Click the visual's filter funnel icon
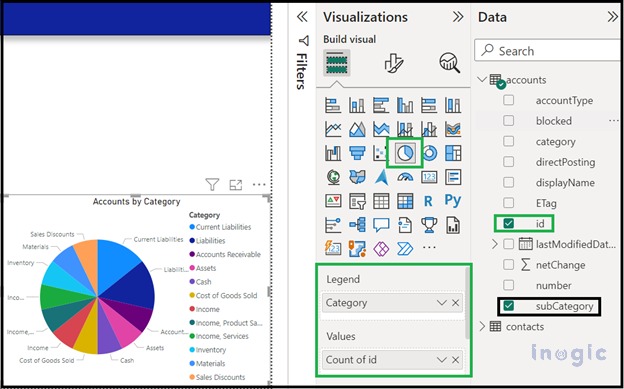This screenshot has width=624, height=389. pyautogui.click(x=212, y=184)
